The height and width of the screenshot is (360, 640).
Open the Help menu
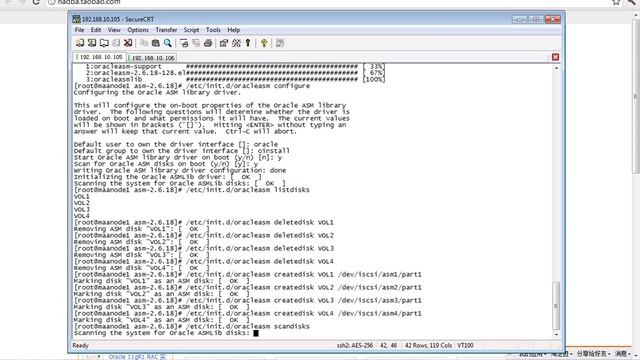click(233, 30)
